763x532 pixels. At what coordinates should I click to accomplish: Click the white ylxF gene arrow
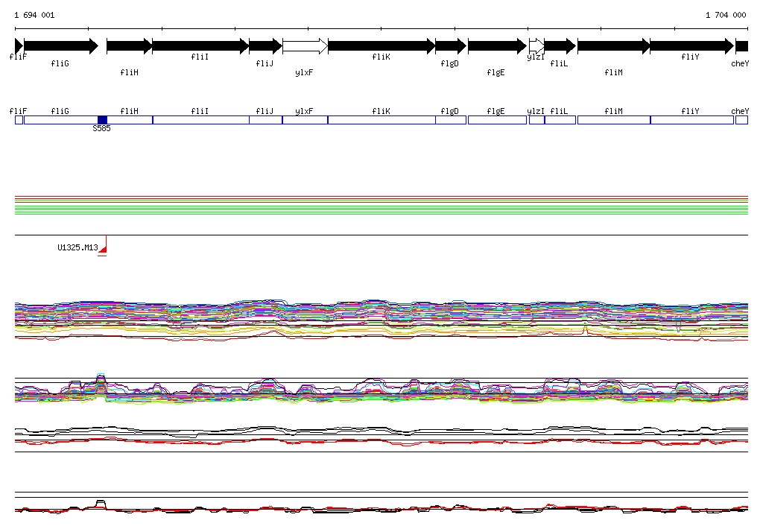coord(305,46)
